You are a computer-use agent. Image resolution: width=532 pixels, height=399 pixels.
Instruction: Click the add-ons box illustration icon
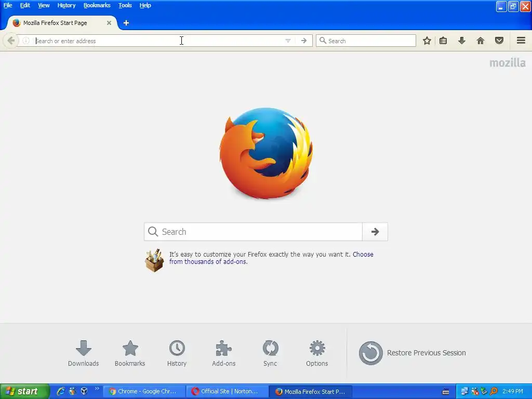tap(154, 260)
